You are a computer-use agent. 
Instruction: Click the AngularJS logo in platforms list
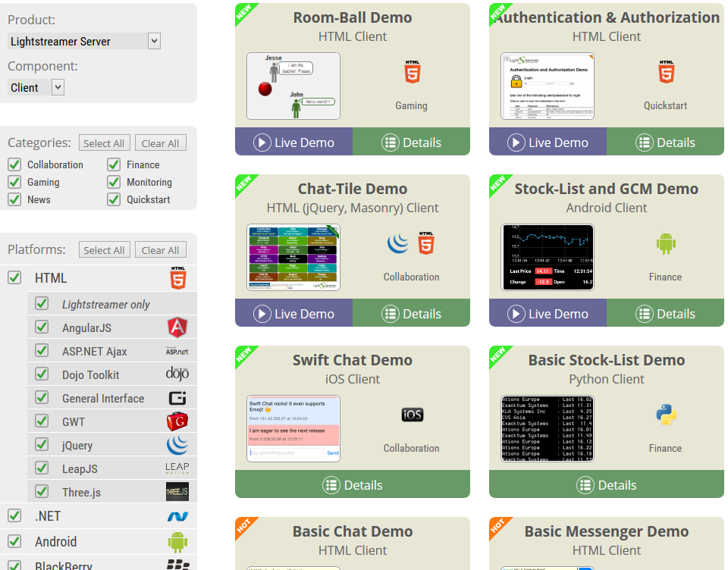pyautogui.click(x=177, y=327)
